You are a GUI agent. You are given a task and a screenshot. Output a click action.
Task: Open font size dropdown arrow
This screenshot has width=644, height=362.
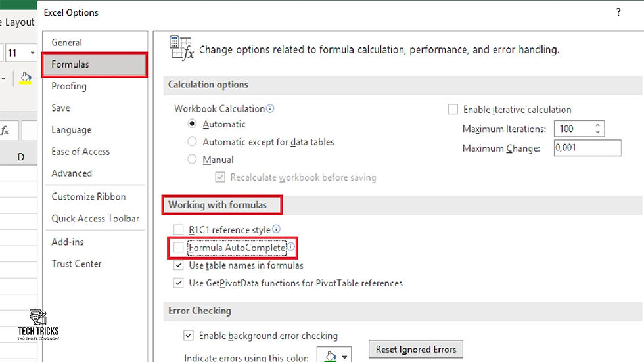(x=32, y=53)
